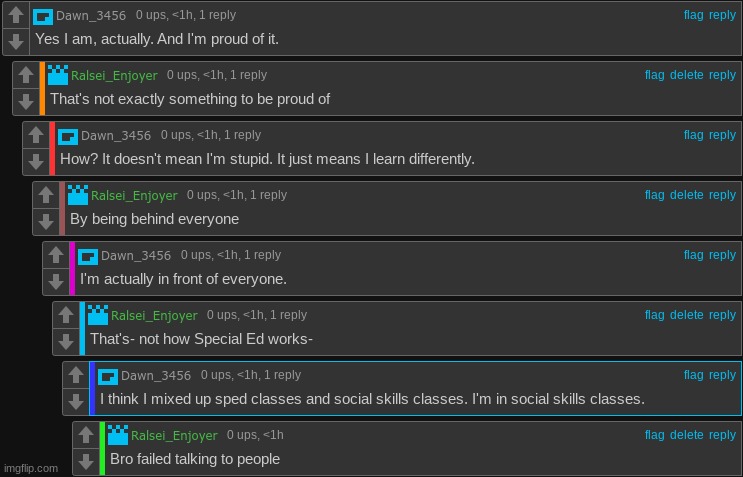Click Ralsei_Enjoyer's crown avatar on first reply
Viewport: 743px width, 477px height.
click(58, 75)
